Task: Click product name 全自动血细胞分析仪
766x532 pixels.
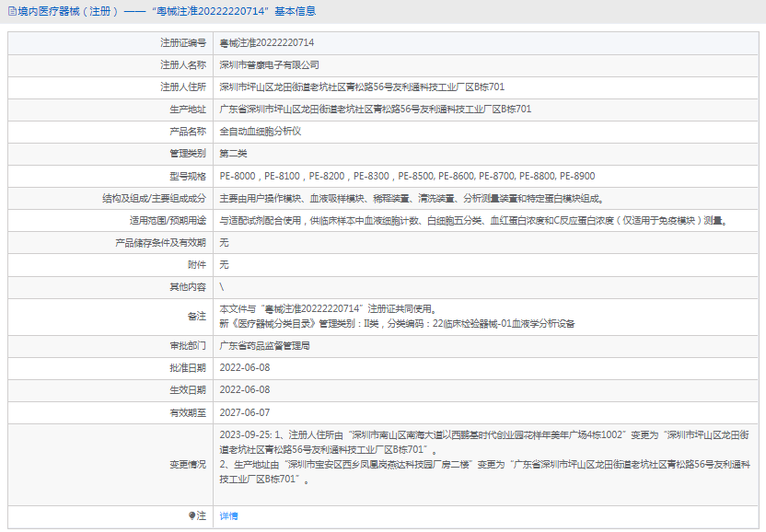Action: pos(261,132)
